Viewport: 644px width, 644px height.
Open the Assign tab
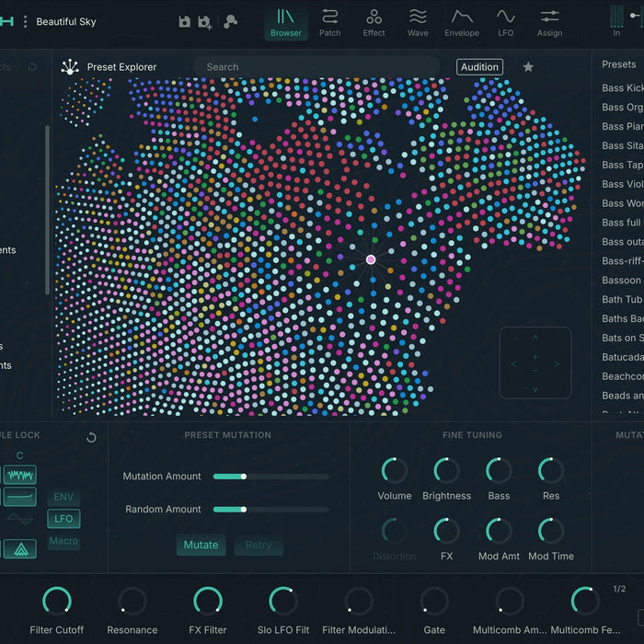pyautogui.click(x=549, y=23)
